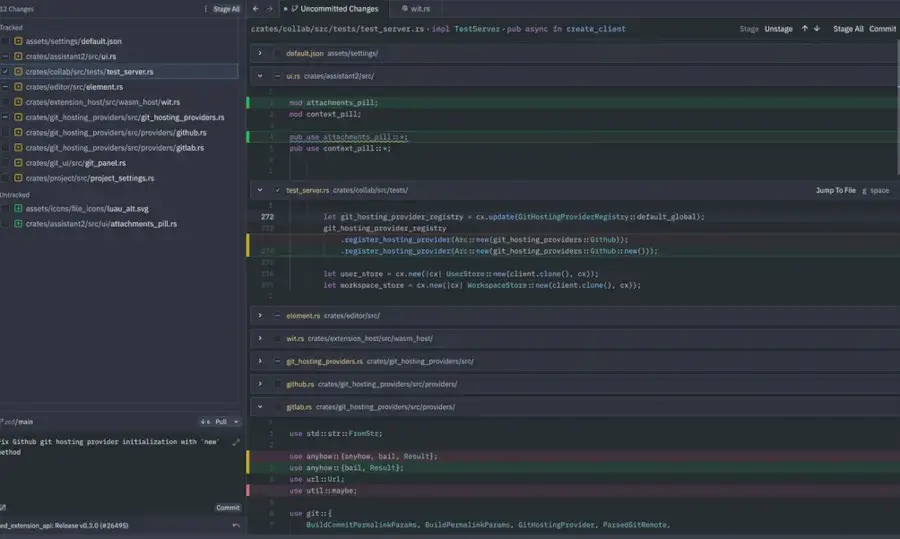The width and height of the screenshot is (900, 539).
Task: Switch to the wit.rs tab
Action: 416,9
